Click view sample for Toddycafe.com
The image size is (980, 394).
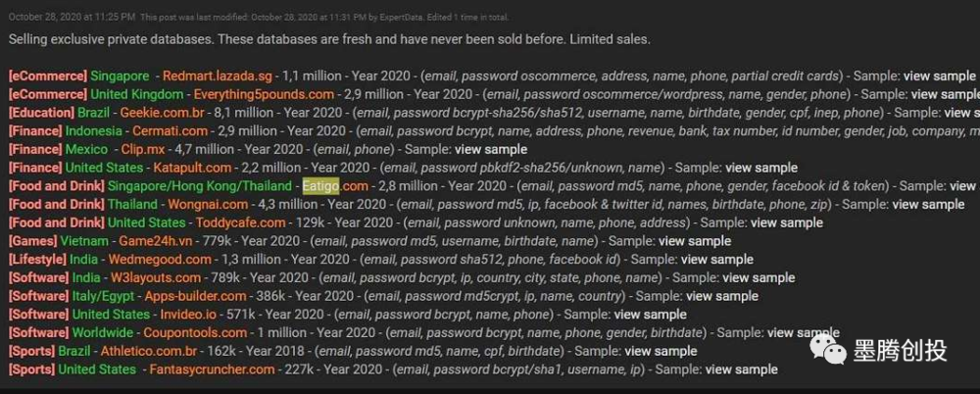click(x=787, y=222)
